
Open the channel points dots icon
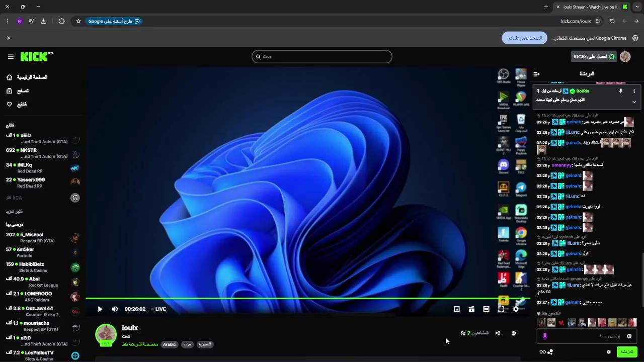click(550, 352)
